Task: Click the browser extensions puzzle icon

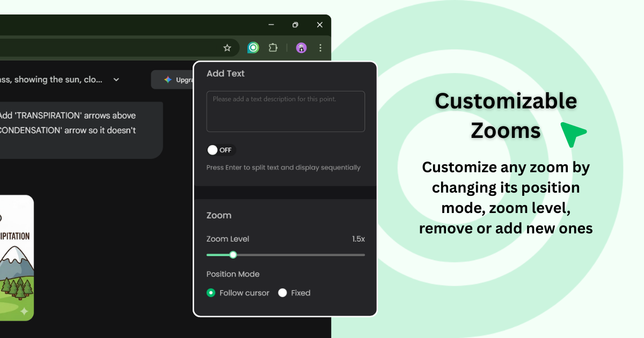Action: click(273, 47)
